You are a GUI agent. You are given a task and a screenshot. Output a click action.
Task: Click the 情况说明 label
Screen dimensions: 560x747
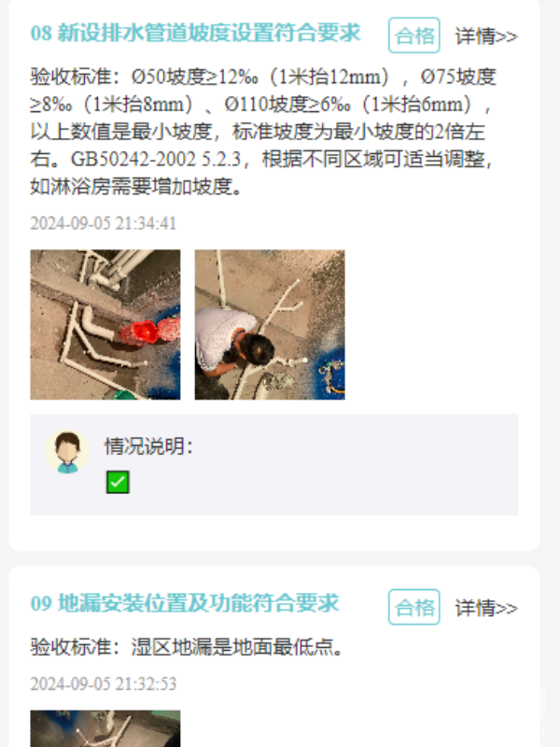click(148, 446)
